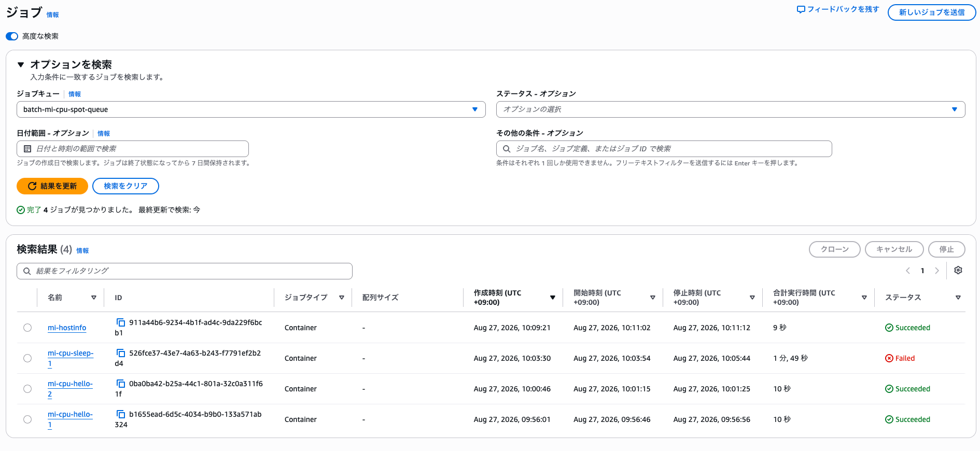The width and height of the screenshot is (980, 451).
Task: Sort by start time column arrow
Action: pyautogui.click(x=653, y=298)
